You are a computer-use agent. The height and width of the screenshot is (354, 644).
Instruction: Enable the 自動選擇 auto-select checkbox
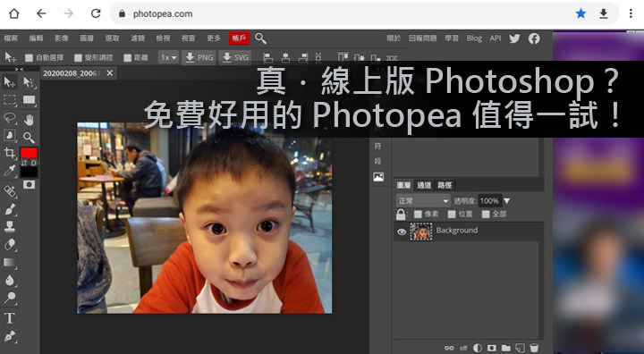(29, 58)
